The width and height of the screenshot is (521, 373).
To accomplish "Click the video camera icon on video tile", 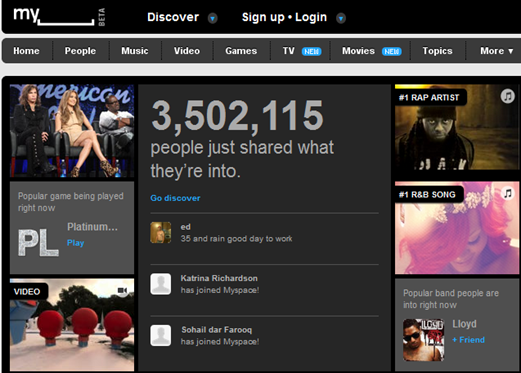I will (122, 290).
